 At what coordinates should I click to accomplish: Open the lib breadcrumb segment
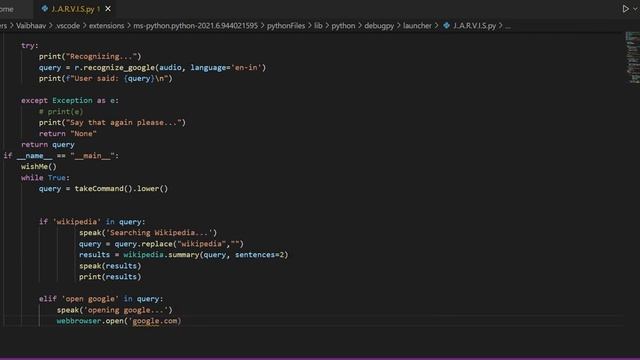[x=318, y=26]
